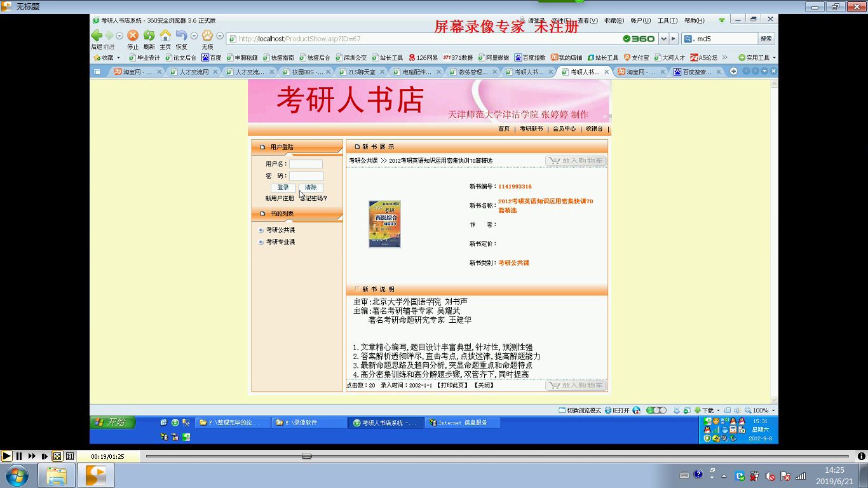Viewport: 868px width, 488px height.
Task: Click the 用户名 username input field
Action: 306,164
